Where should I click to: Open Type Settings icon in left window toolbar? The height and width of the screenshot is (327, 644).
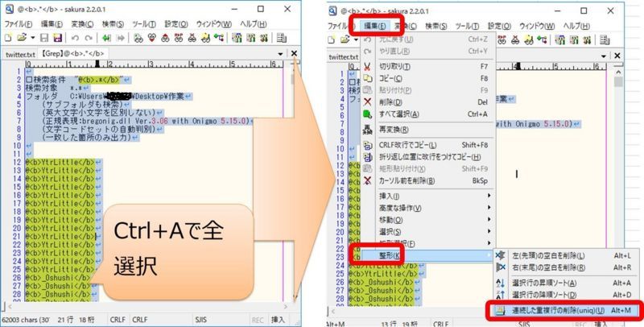250,38
